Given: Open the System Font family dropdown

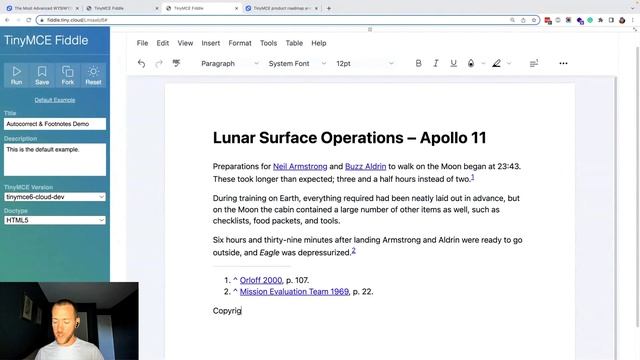Looking at the screenshot, I should [297, 63].
